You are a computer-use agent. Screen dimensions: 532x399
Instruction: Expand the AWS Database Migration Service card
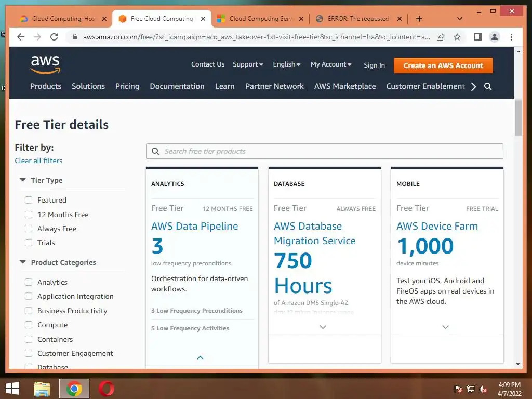point(323,327)
